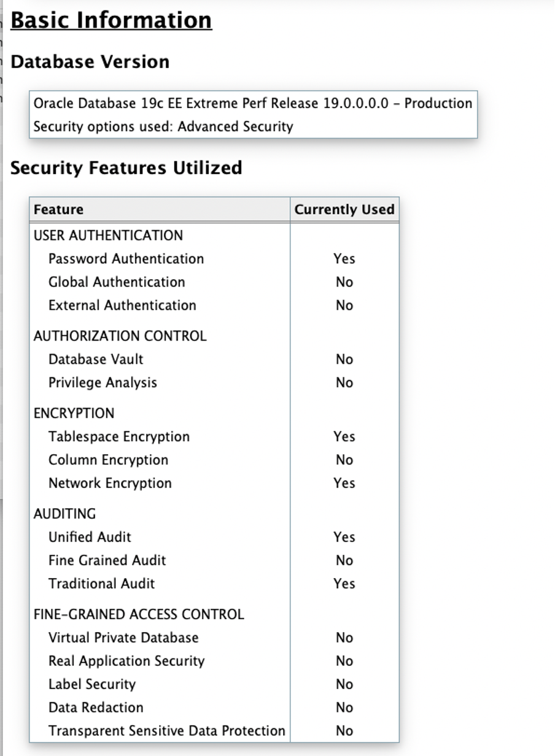555x756 pixels.
Task: Click the Database Vault feature entry
Action: coord(96,360)
